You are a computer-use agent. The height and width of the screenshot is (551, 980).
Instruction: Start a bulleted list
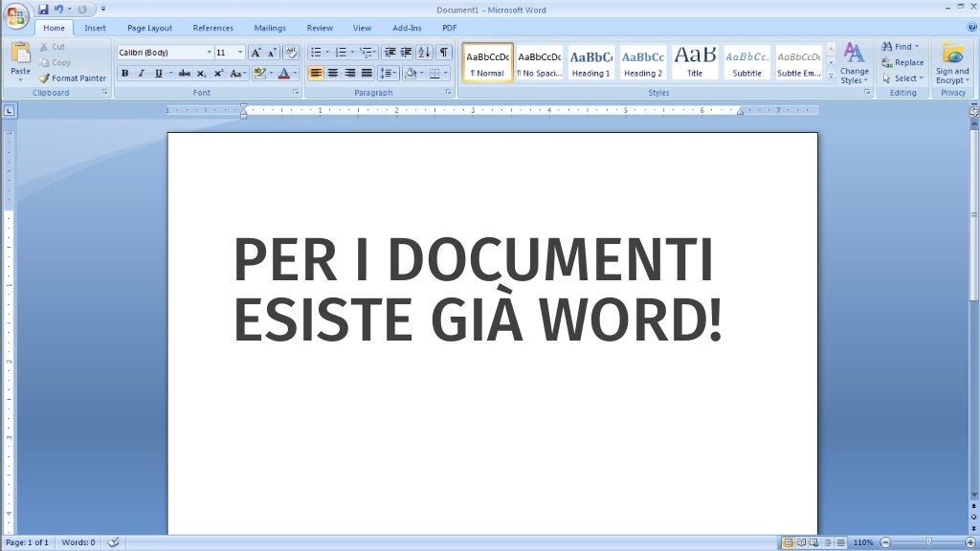[x=316, y=53]
